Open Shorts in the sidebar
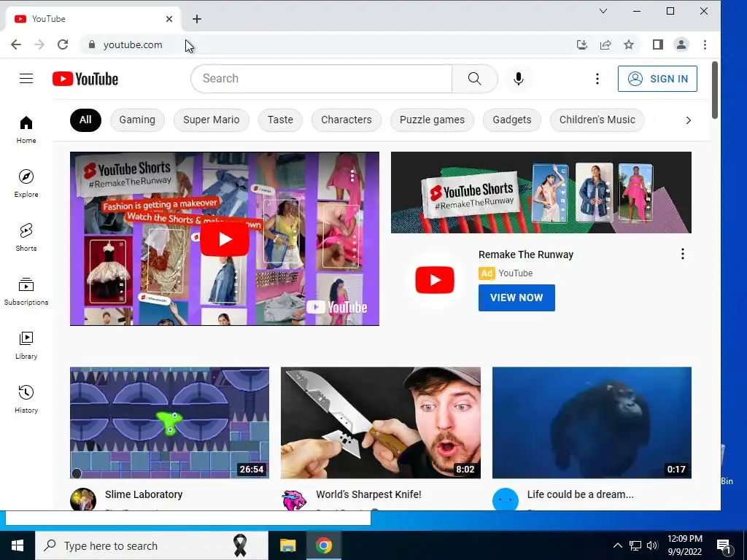The image size is (747, 560). coord(26,237)
